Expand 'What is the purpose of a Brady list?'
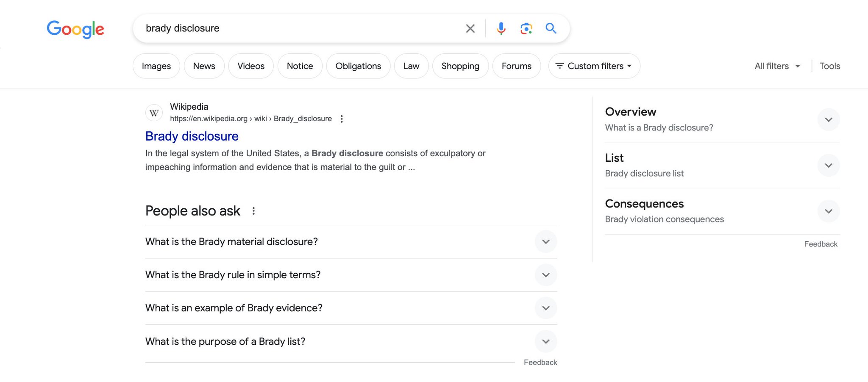Viewport: 868px width, 382px height. pos(351,341)
